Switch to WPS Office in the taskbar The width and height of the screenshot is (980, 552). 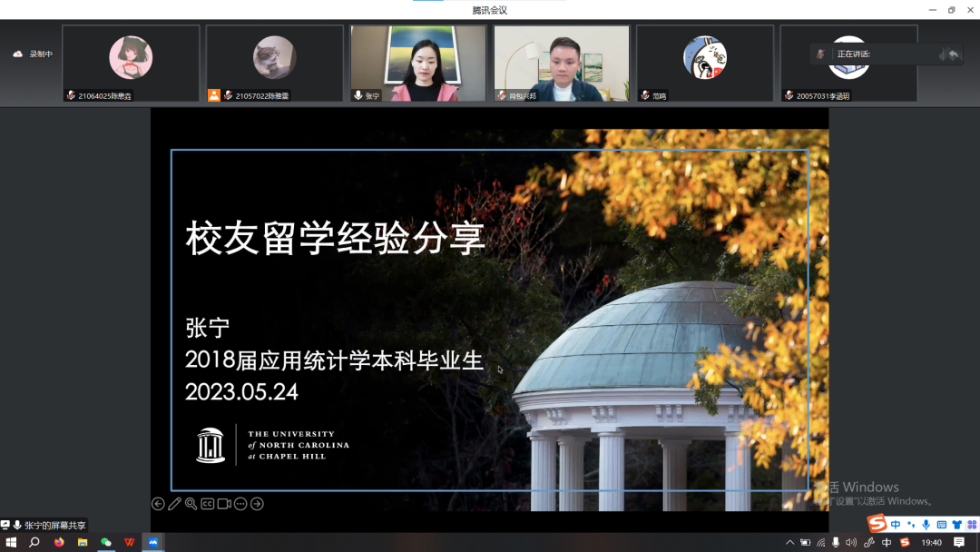(x=130, y=543)
